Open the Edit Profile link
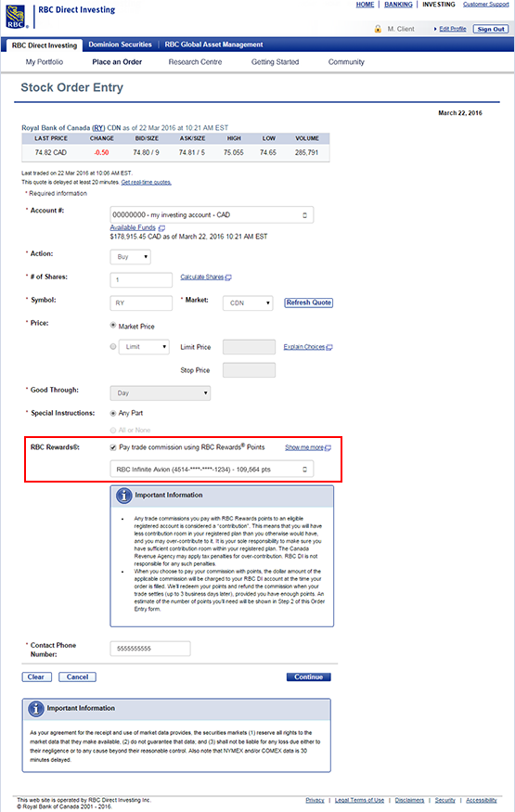Screen dimensions: 515x812 coord(453,29)
